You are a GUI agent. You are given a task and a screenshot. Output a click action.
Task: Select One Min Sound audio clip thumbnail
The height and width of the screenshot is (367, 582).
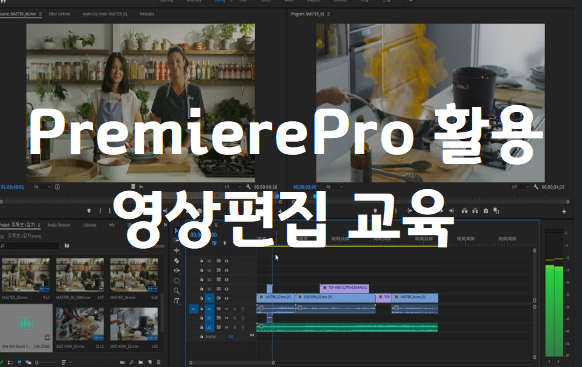[x=26, y=324]
